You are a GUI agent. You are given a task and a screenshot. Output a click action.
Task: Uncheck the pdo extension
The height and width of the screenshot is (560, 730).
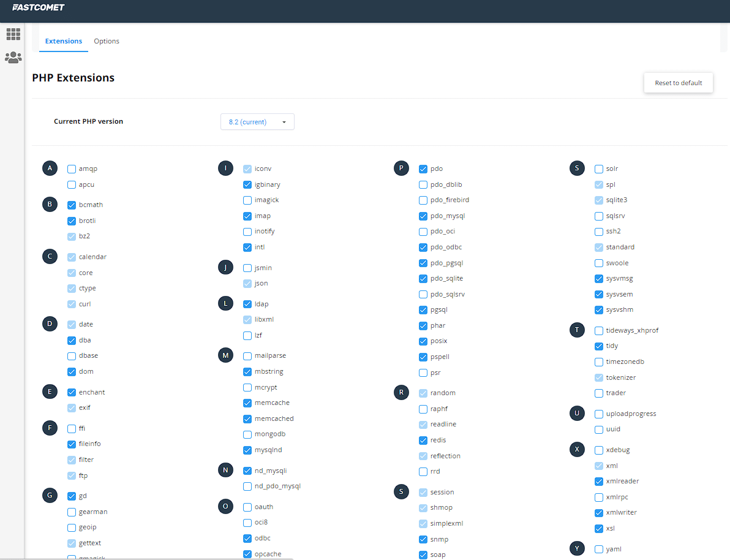pyautogui.click(x=423, y=169)
